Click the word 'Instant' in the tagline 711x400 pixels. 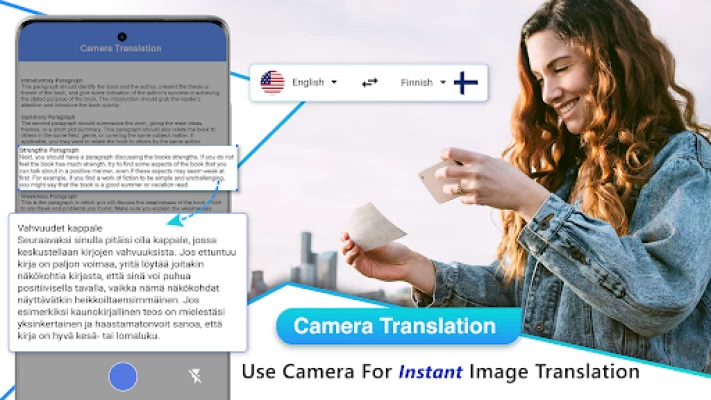pyautogui.click(x=430, y=372)
